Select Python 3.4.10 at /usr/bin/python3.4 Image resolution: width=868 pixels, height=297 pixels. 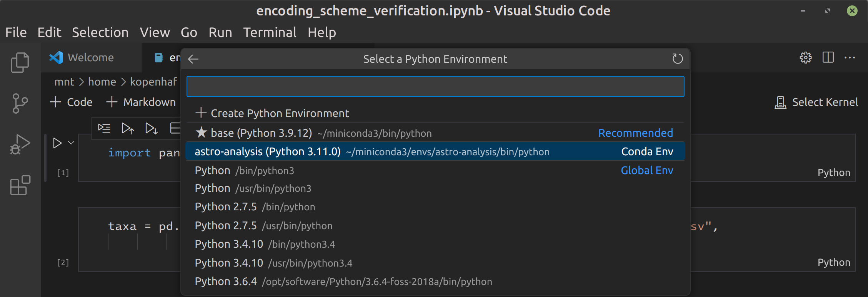435,263
